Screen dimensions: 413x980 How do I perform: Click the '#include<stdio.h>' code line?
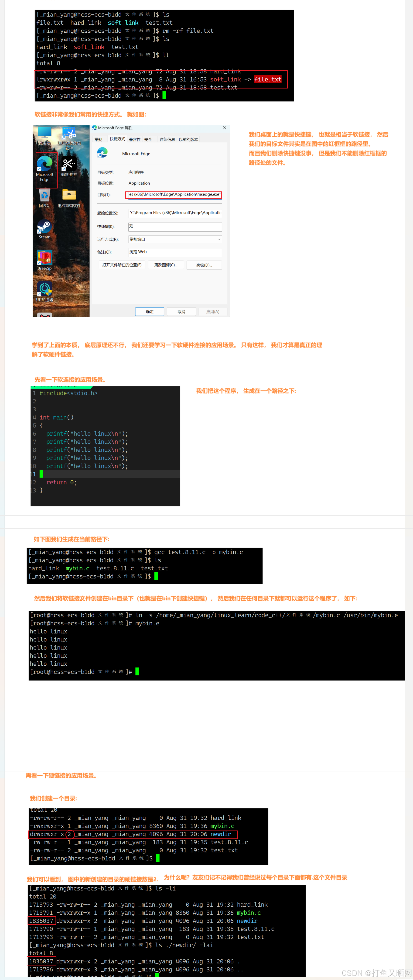[68, 393]
